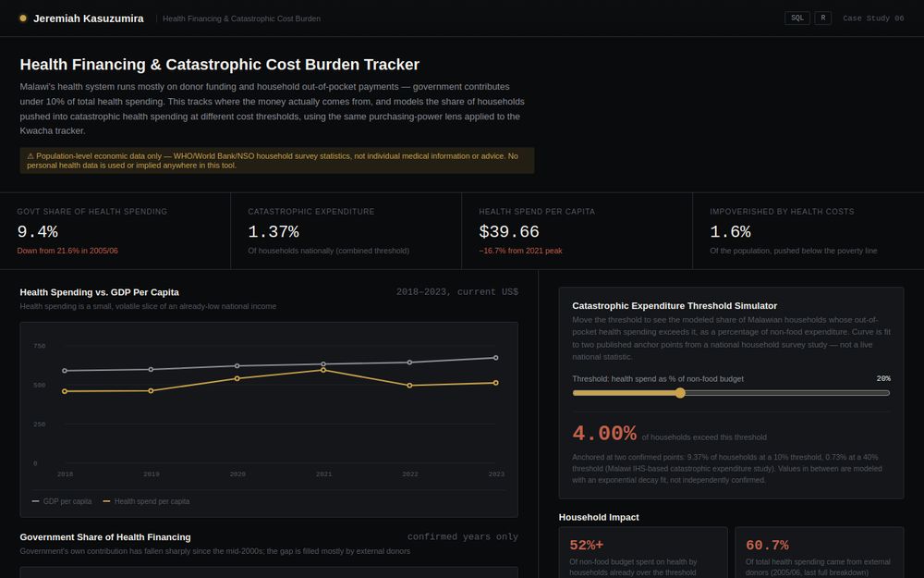Toggle the GDP per capita legend entry
The height and width of the screenshot is (578, 924).
click(x=62, y=501)
